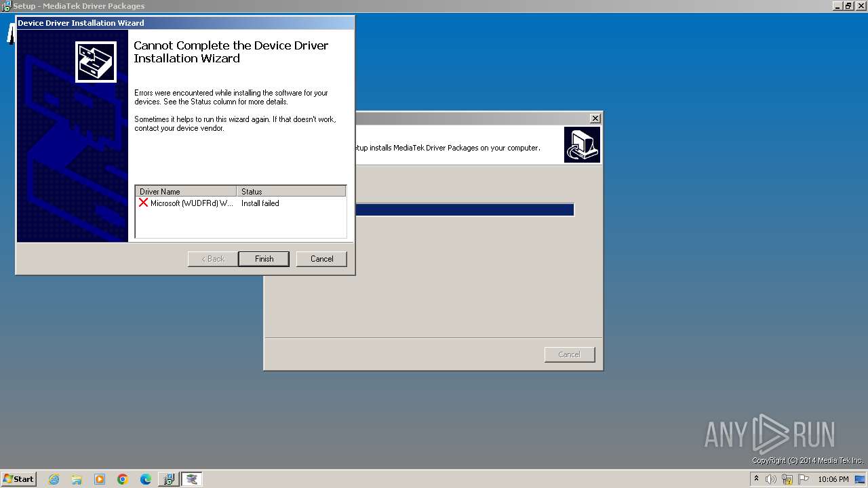Open Windows Explorer from the taskbar

(x=77, y=479)
